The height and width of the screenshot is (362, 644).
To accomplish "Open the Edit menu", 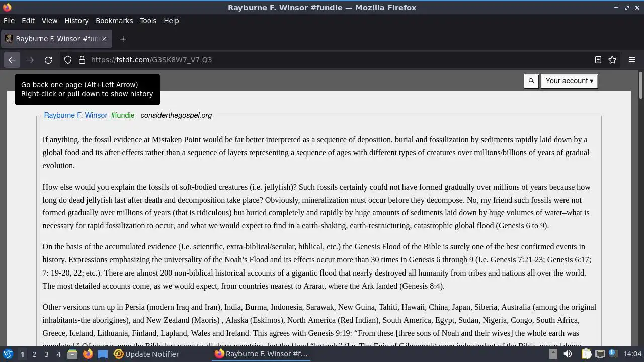I will (28, 21).
